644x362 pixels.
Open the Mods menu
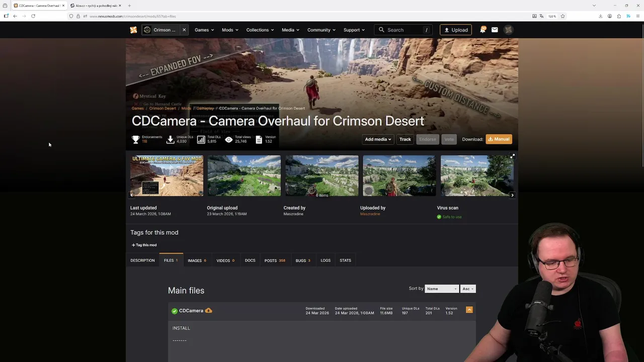tap(230, 30)
